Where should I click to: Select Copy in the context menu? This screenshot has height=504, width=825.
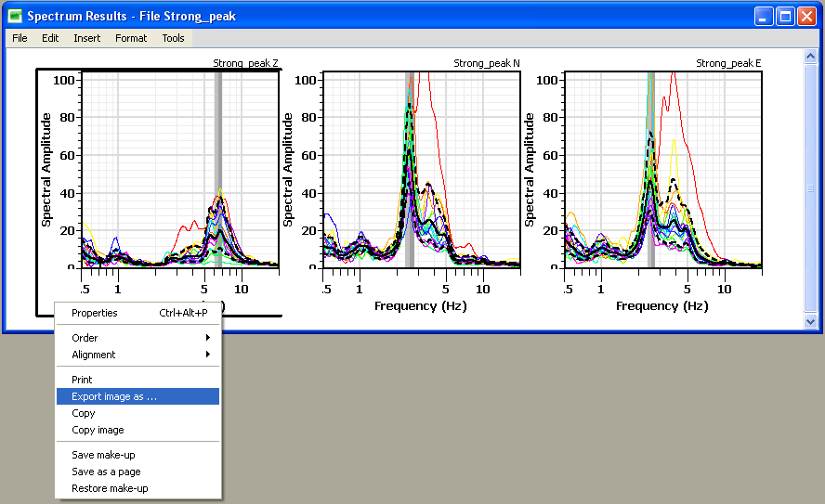coord(84,413)
